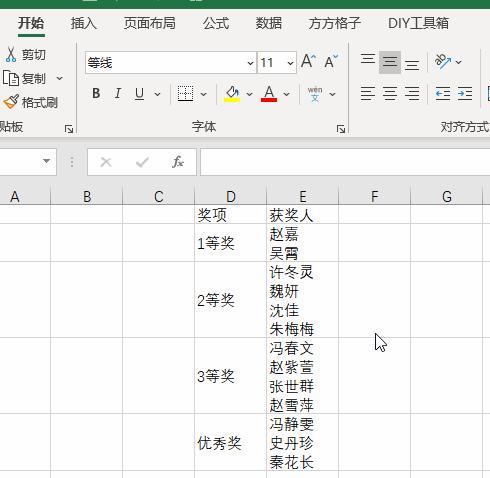The height and width of the screenshot is (478, 490).
Task: Toggle Bold formatting
Action: coord(96,93)
